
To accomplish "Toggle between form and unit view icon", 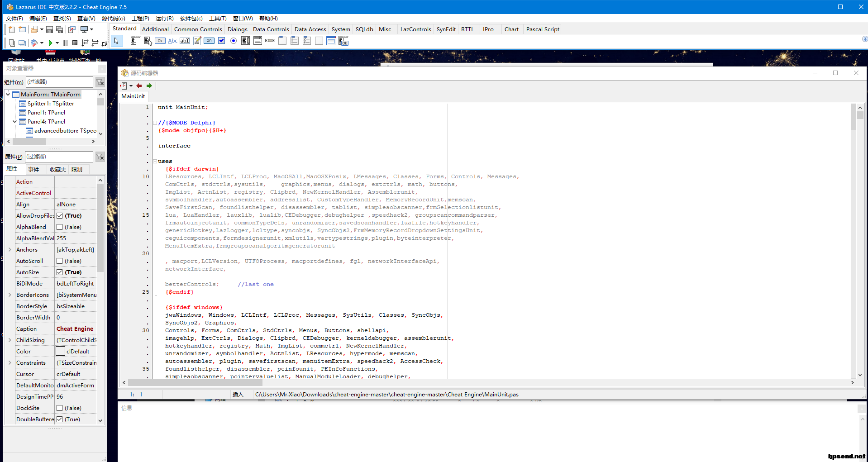I will [72, 29].
